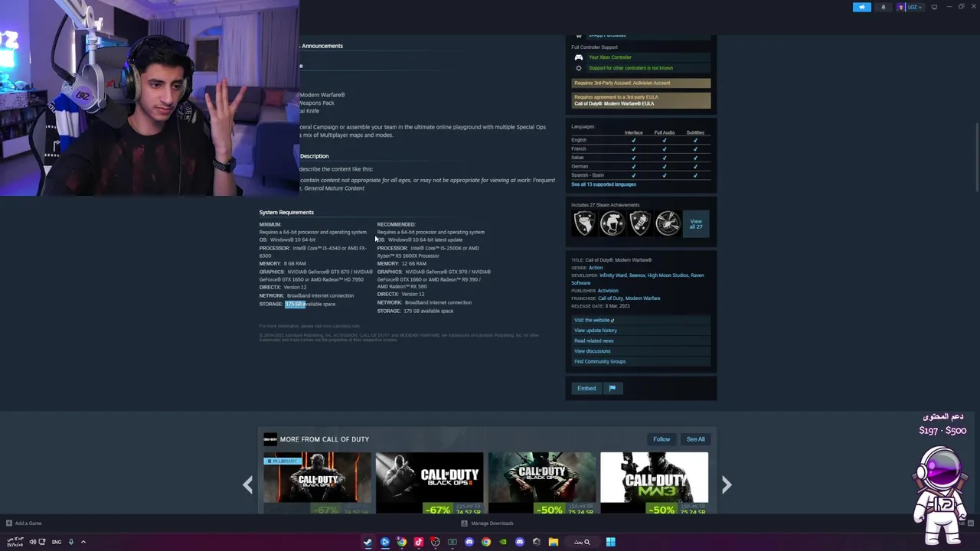
Task: Follow the Call of Duty franchise
Action: click(661, 439)
